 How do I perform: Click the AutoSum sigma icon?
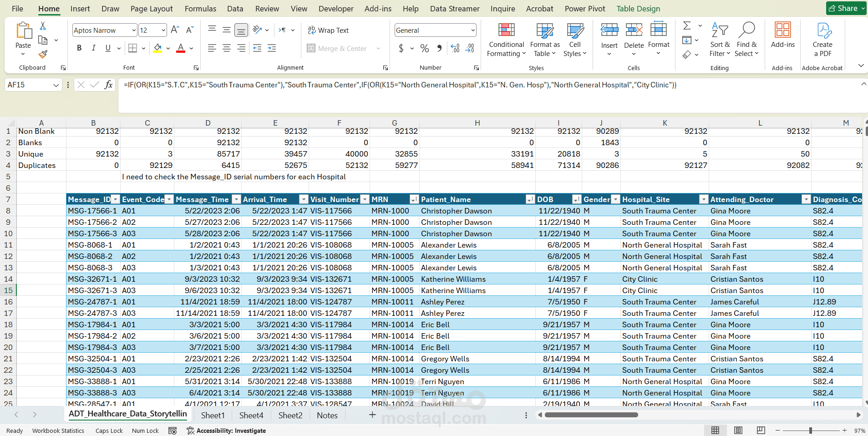687,26
